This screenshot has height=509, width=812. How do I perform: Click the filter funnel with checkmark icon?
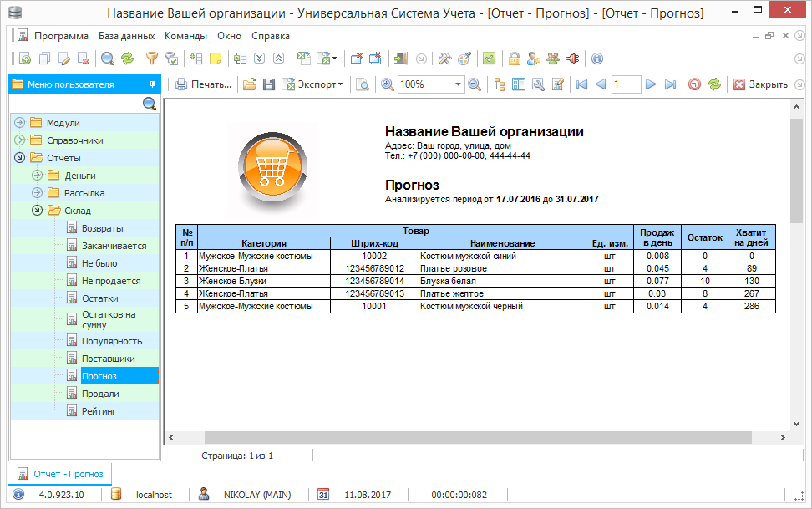coord(171,59)
